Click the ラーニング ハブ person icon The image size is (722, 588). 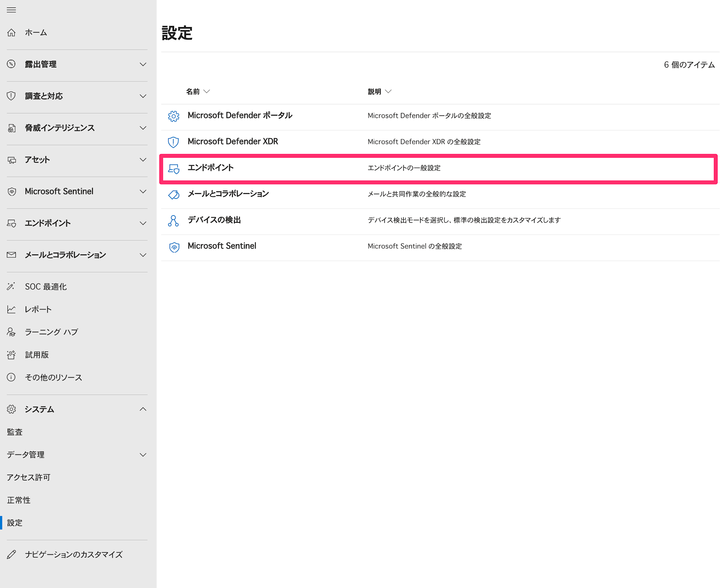(11, 332)
